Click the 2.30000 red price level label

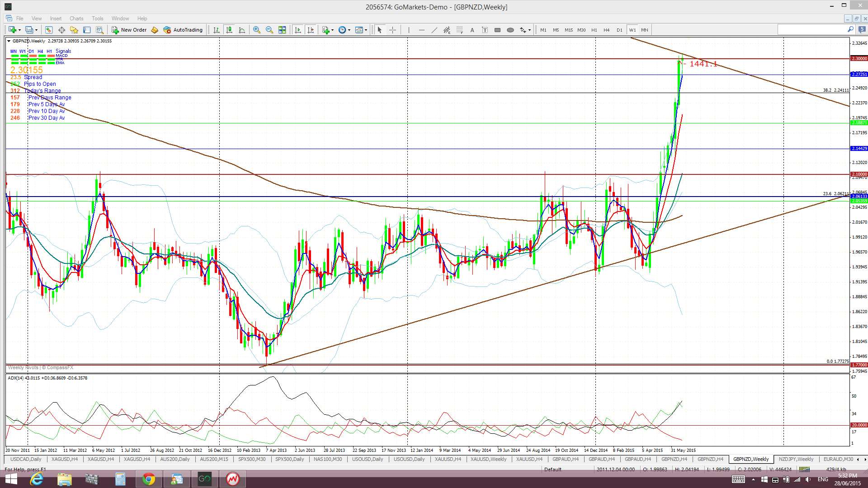(859, 59)
